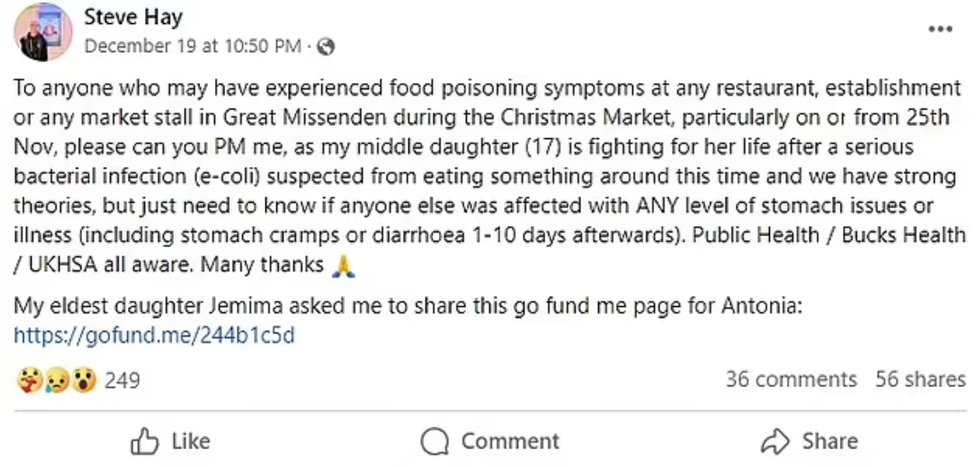Open the December 19 post timestamp
This screenshot has width=980, height=467.
[192, 47]
